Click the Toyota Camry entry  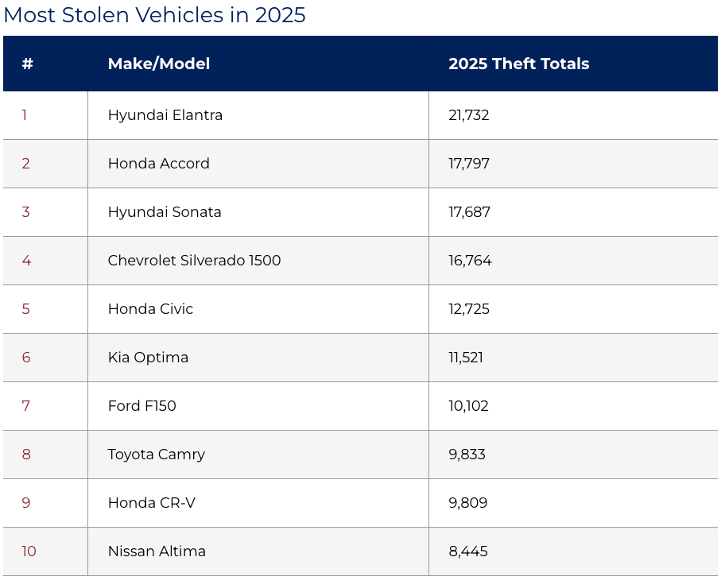click(157, 455)
